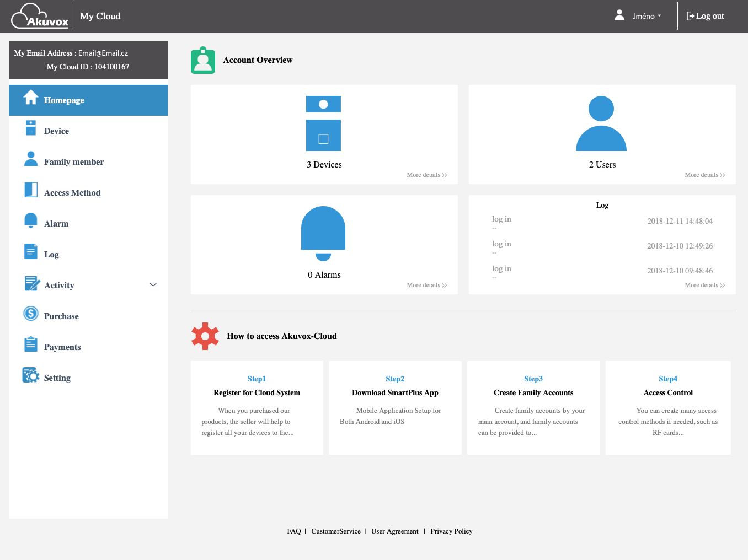The height and width of the screenshot is (560, 748).
Task: Click the 3 Devices intercom icon
Action: click(323, 123)
